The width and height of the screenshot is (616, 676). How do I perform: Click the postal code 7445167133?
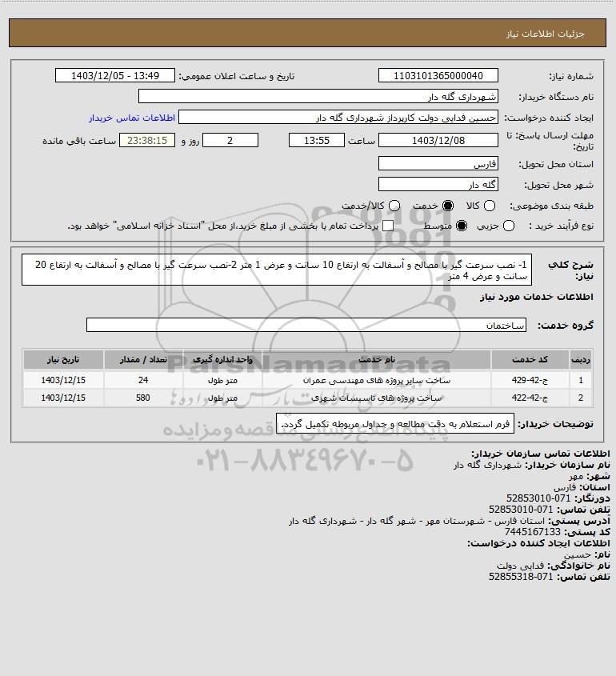[533, 532]
